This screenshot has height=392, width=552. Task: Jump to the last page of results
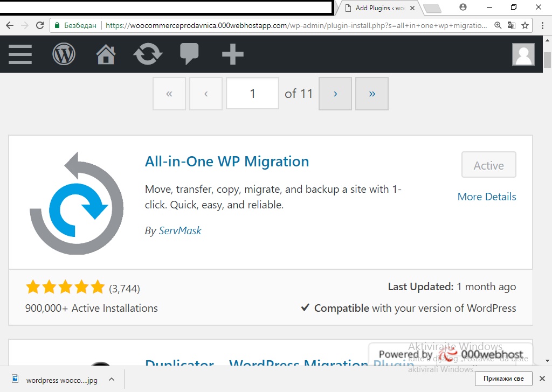[x=372, y=94]
